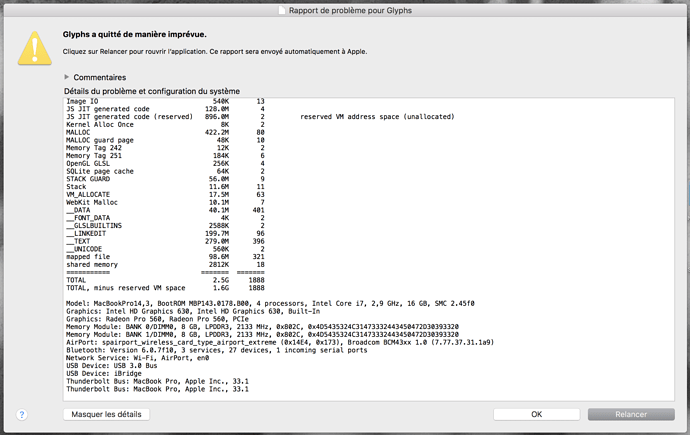690x435 pixels.
Task: Click the 'MALLOC guard page' row
Action: click(x=165, y=140)
